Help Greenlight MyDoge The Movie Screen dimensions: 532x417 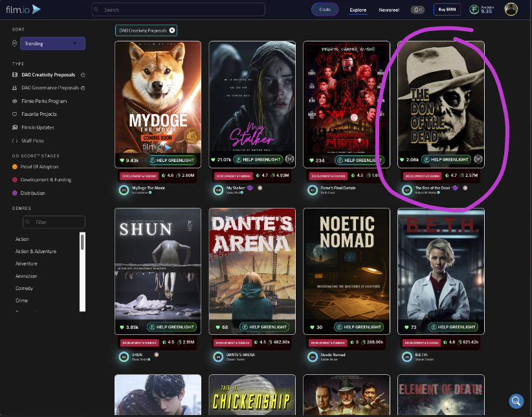(x=172, y=161)
